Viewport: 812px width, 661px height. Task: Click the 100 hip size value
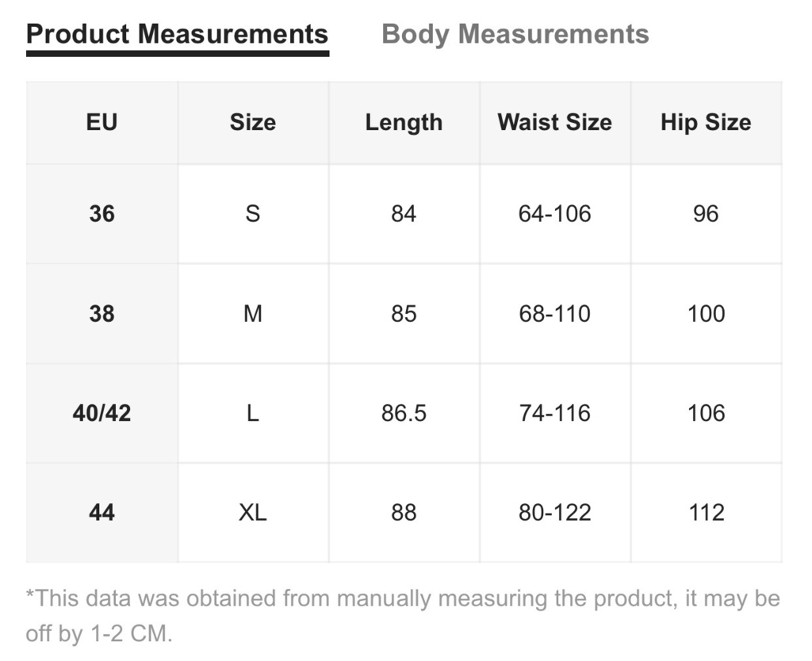coord(706,314)
